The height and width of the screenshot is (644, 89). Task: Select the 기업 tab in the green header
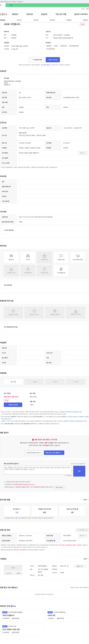point(11,5)
